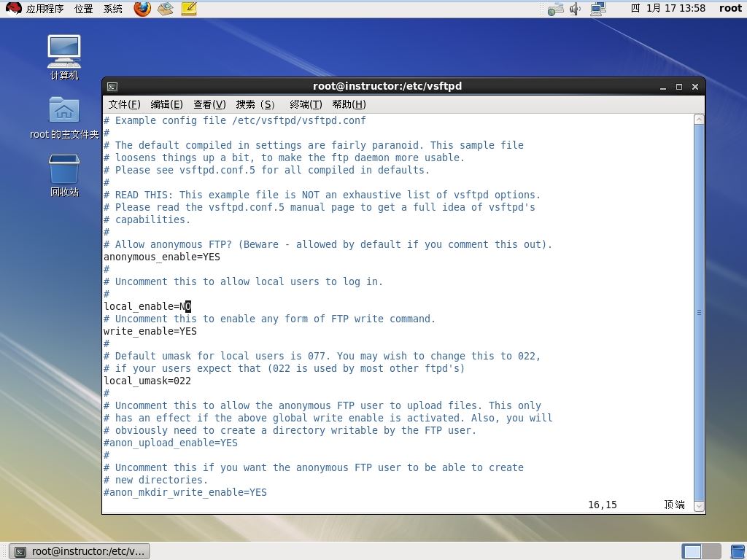This screenshot has width=747, height=560.
Task: Click the mail launcher icon beside Firefox
Action: point(166,9)
